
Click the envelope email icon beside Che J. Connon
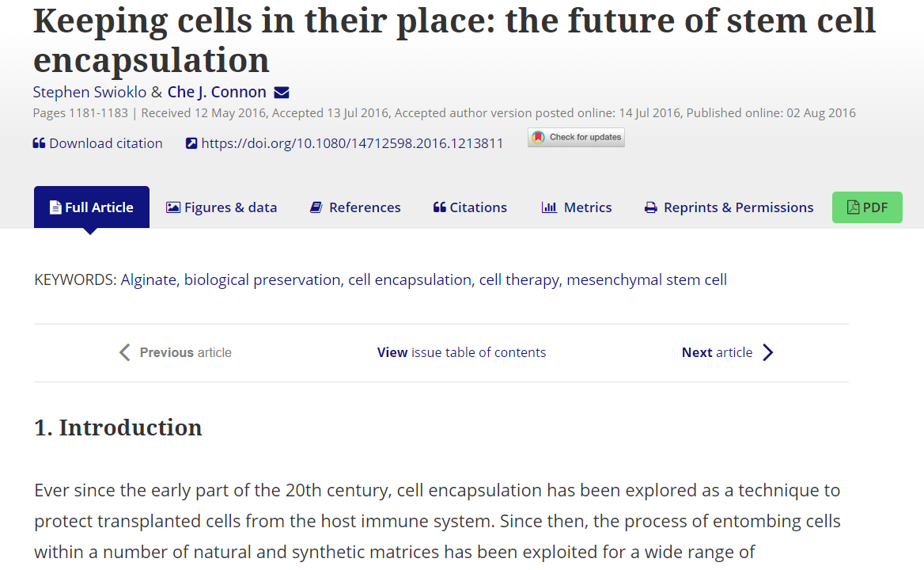pyautogui.click(x=282, y=93)
